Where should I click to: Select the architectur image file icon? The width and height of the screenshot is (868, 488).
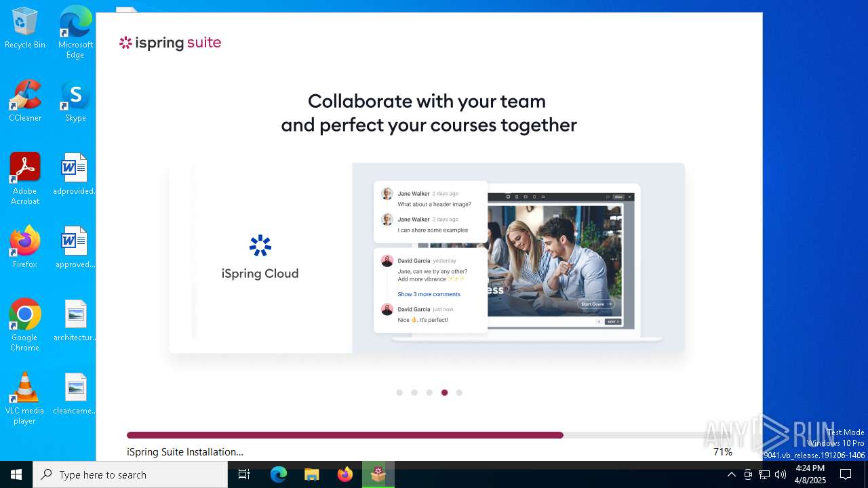pyautogui.click(x=75, y=321)
